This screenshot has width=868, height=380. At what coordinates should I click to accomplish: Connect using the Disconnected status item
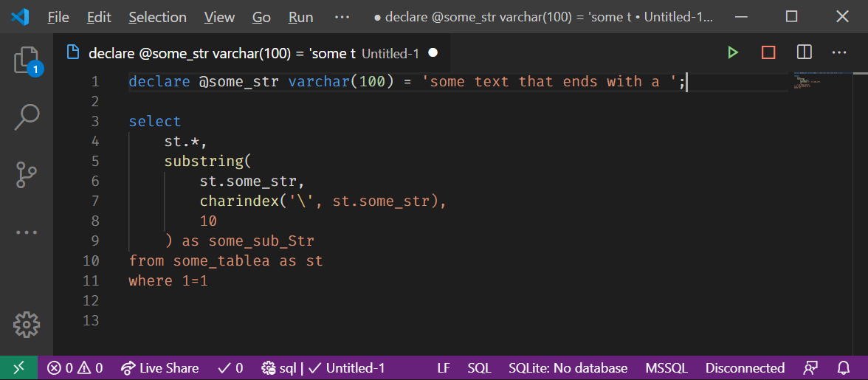tap(745, 368)
